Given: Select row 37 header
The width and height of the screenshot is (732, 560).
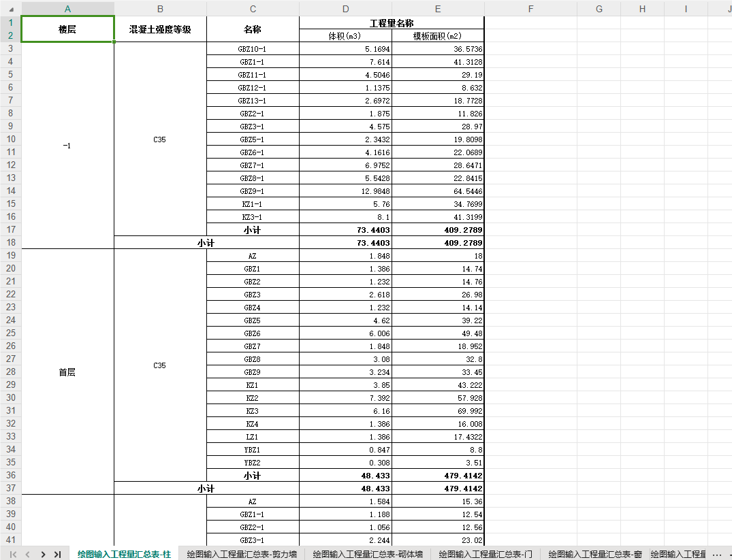Looking at the screenshot, I should pyautogui.click(x=11, y=488).
